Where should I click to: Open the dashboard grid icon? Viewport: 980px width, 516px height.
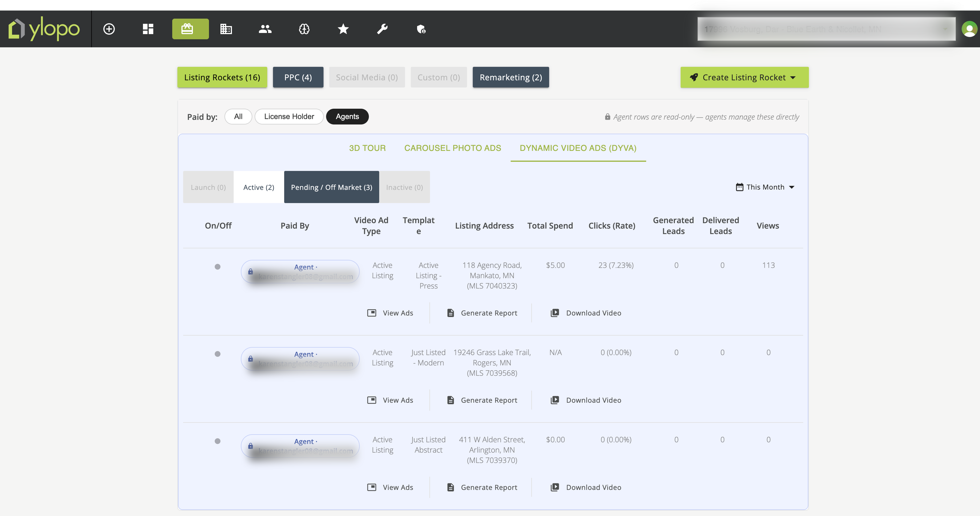(148, 29)
